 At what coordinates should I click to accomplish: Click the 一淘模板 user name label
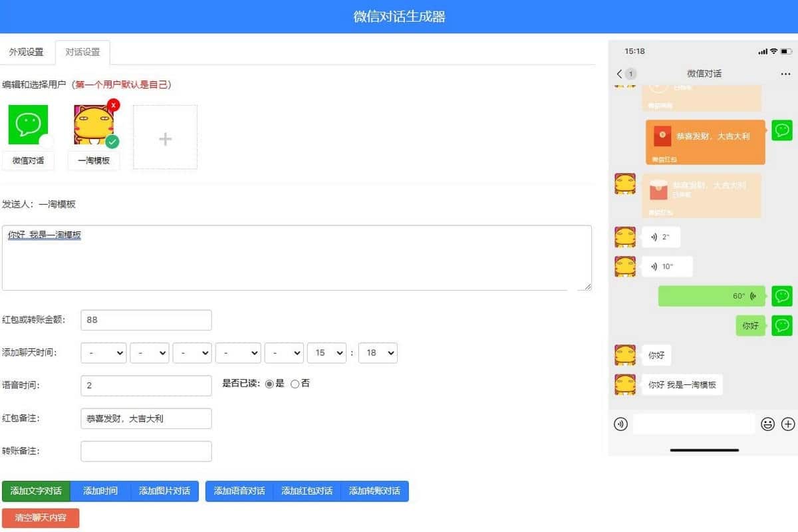coord(94,160)
